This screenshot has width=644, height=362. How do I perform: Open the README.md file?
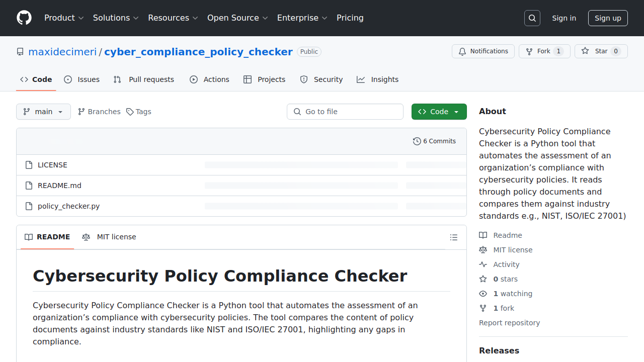[x=59, y=186]
